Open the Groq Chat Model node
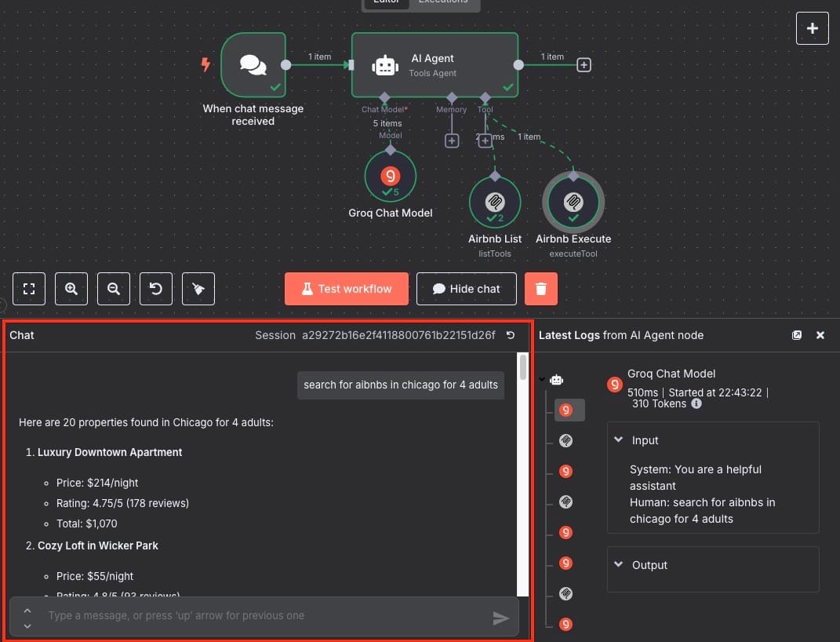The width and height of the screenshot is (840, 642). [x=390, y=177]
